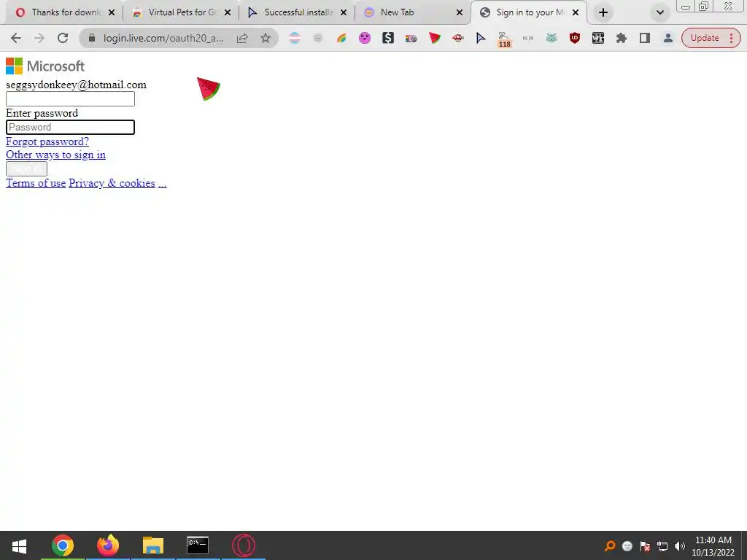This screenshot has height=560, width=747.
Task: Click the orange magnifier tray icon
Action: (x=610, y=546)
